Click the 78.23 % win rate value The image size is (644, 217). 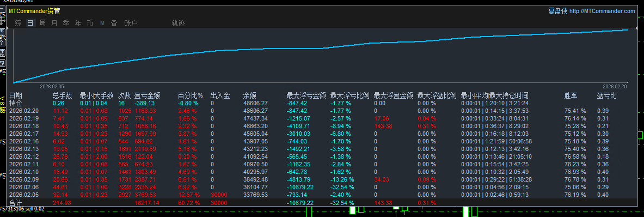coord(575,164)
